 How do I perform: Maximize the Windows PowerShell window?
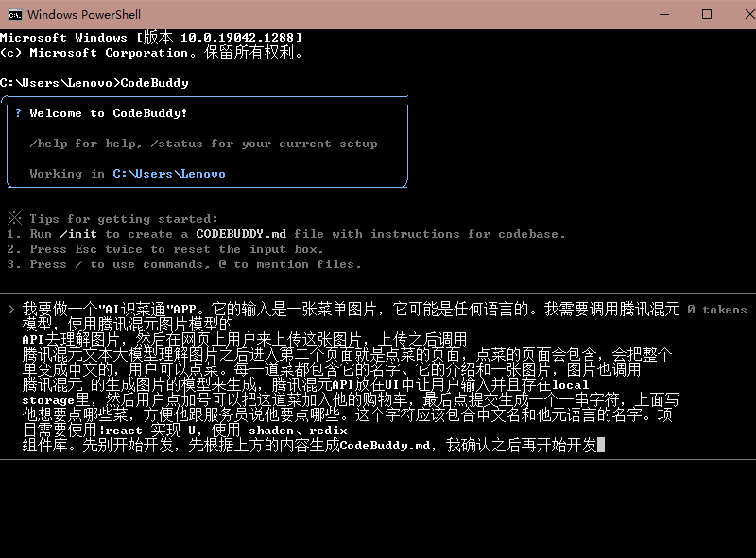pos(706,14)
